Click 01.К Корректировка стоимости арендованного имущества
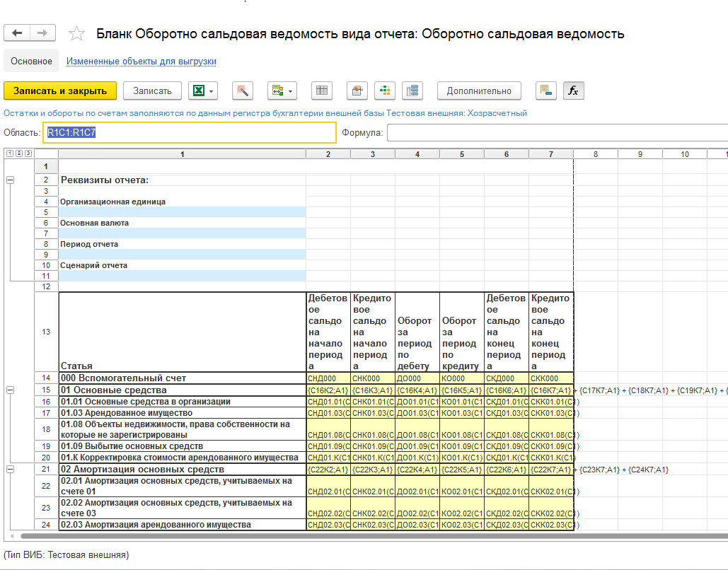The height and width of the screenshot is (570, 728). point(183,458)
